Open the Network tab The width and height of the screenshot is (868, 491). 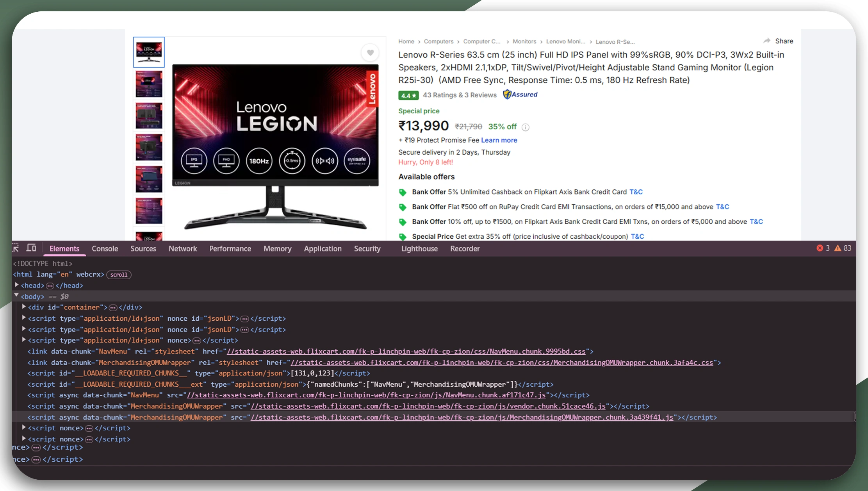[183, 248]
